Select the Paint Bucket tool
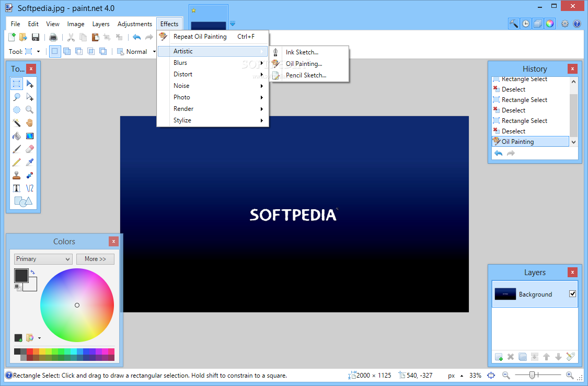This screenshot has height=386, width=588. (x=17, y=136)
